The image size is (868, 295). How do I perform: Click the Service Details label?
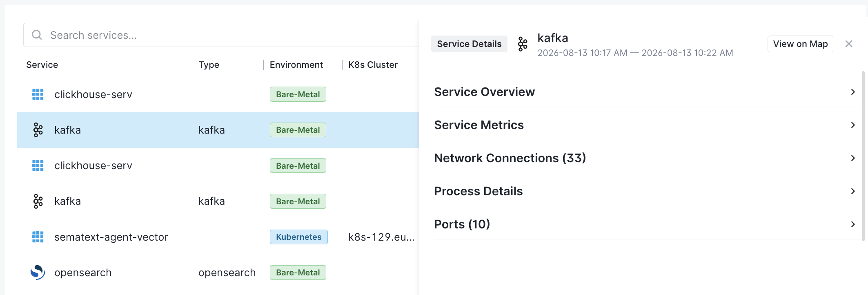[469, 44]
